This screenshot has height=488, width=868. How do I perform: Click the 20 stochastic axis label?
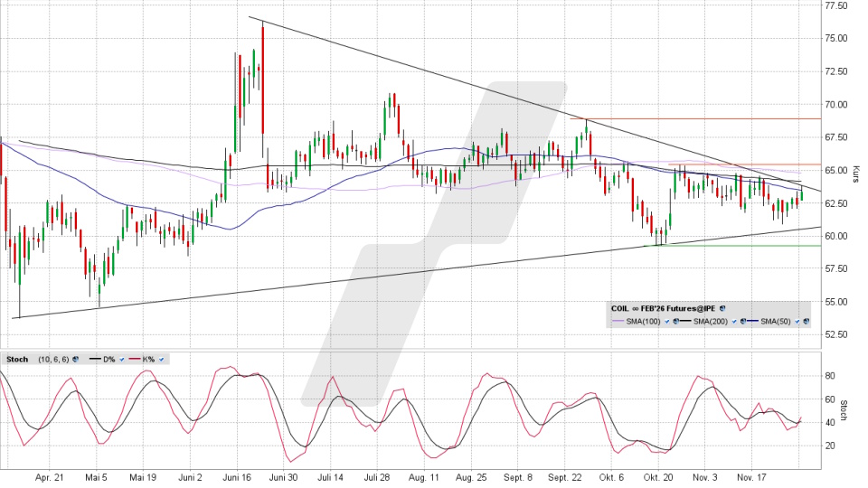coord(830,446)
